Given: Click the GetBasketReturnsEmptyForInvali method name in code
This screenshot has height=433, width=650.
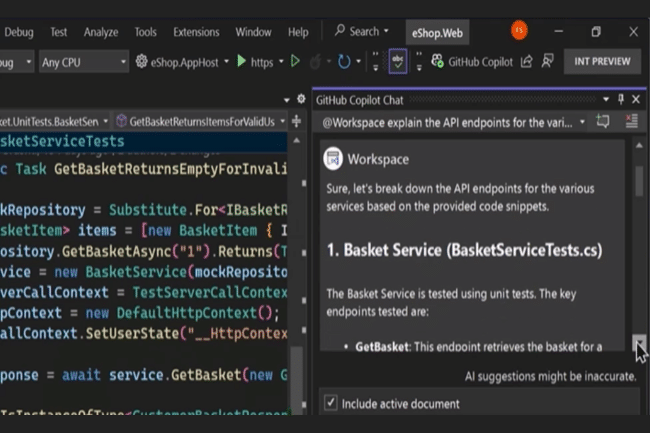Looking at the screenshot, I should tap(170, 169).
